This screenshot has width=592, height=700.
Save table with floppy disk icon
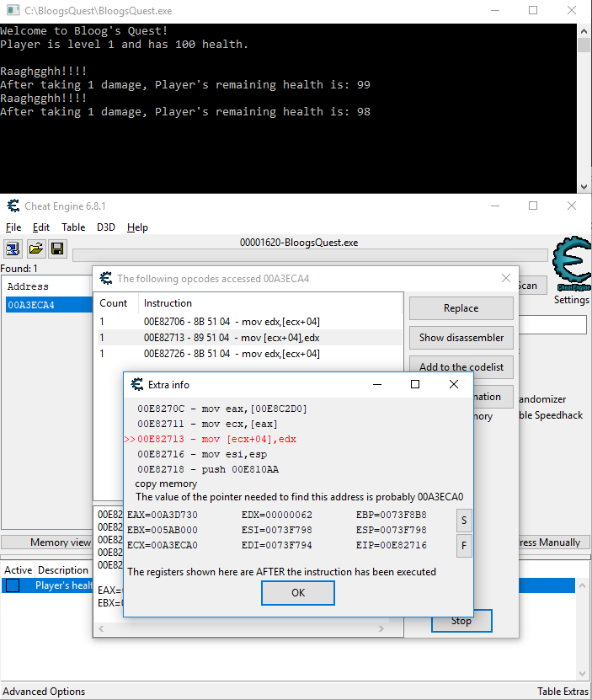click(57, 248)
